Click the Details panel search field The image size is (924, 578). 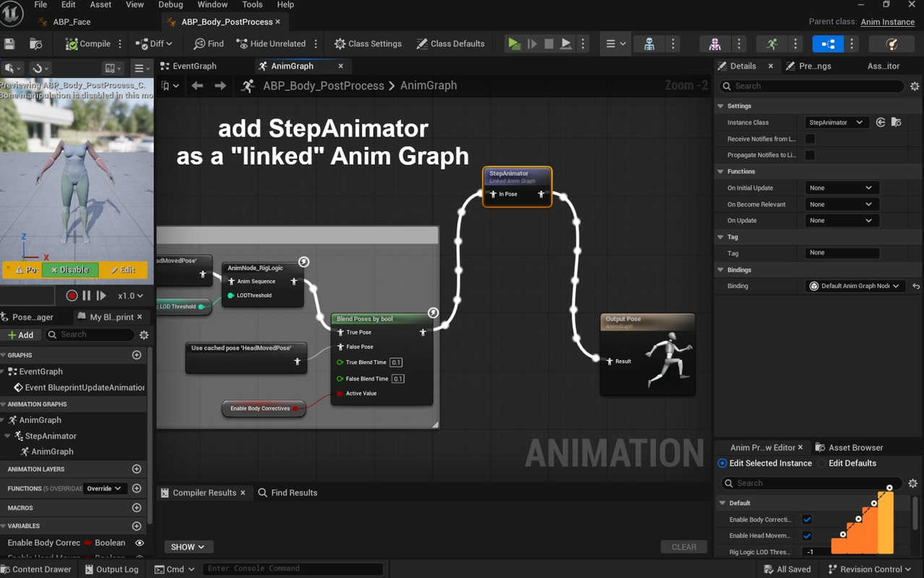pyautogui.click(x=812, y=86)
